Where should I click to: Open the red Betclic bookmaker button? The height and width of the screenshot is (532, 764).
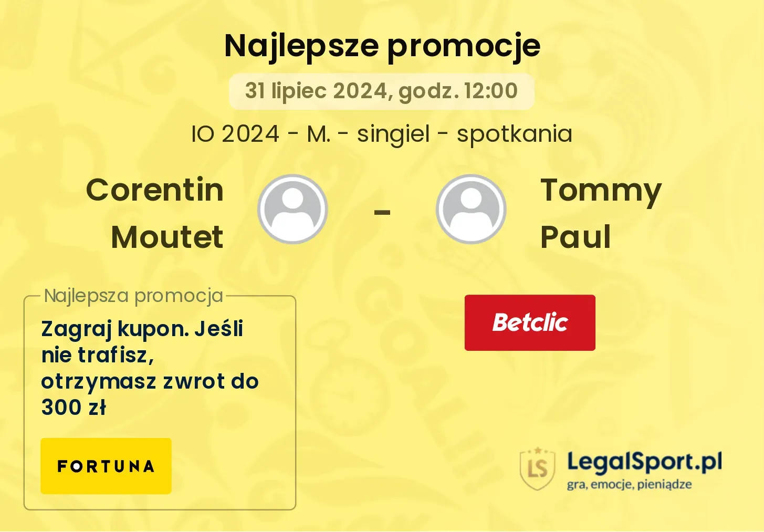pos(530,322)
